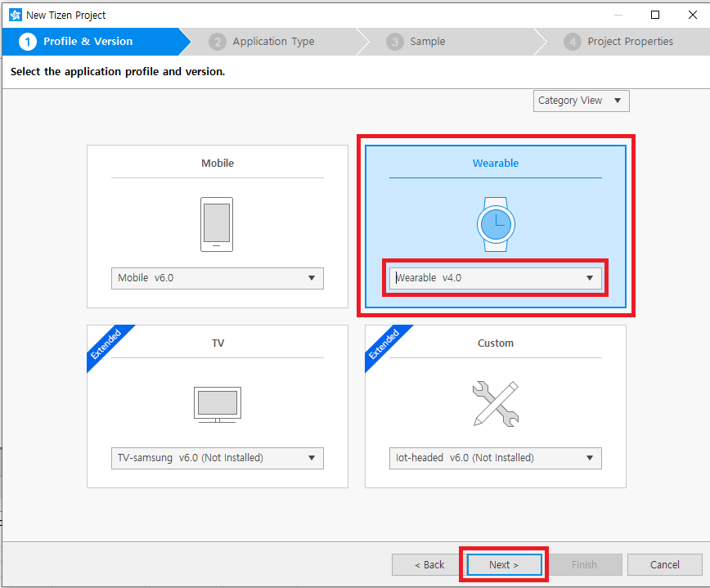The image size is (710, 588).
Task: Click the mobile phone icon
Action: (217, 225)
